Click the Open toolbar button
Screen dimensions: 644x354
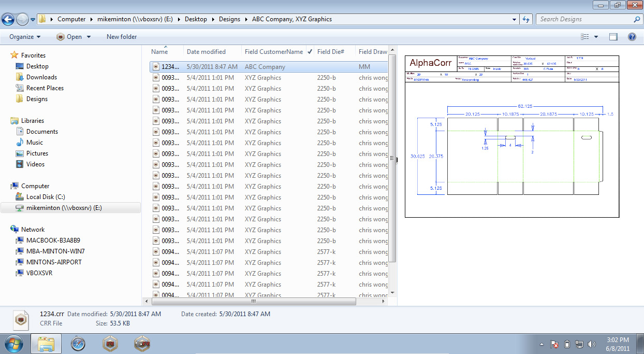(69, 37)
